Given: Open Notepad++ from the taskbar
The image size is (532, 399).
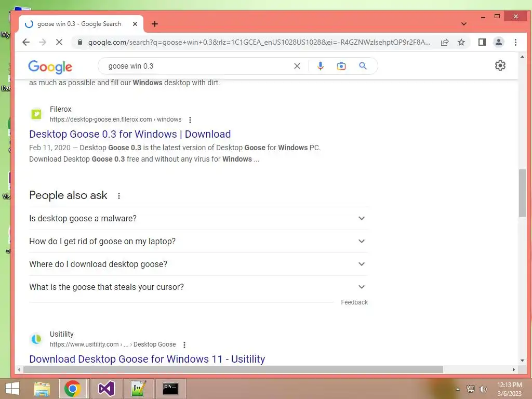Looking at the screenshot, I should click(x=138, y=389).
